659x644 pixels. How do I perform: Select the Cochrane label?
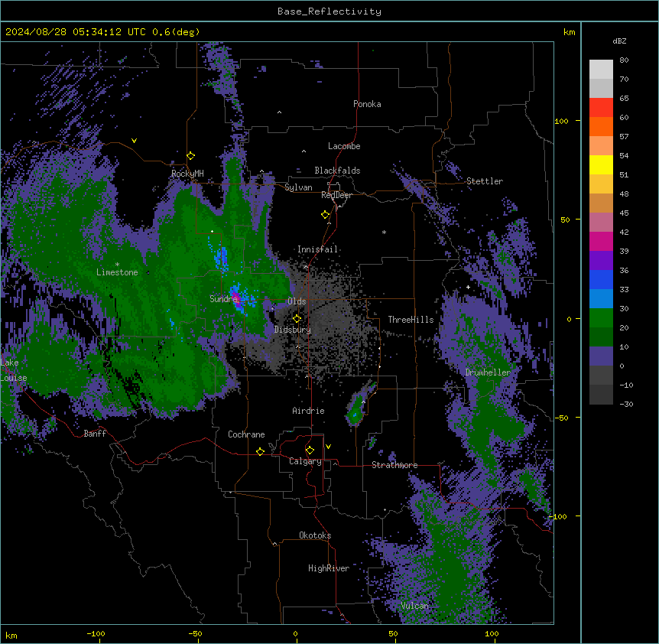(246, 434)
